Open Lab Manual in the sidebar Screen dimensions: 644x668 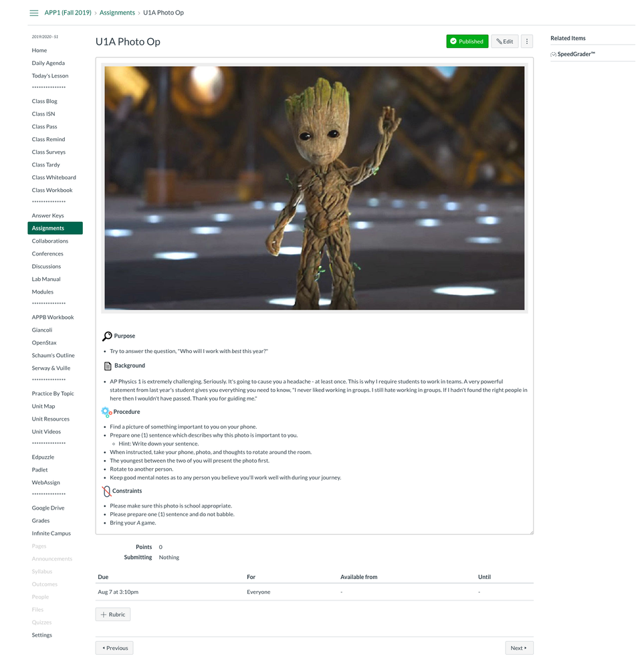coord(46,280)
